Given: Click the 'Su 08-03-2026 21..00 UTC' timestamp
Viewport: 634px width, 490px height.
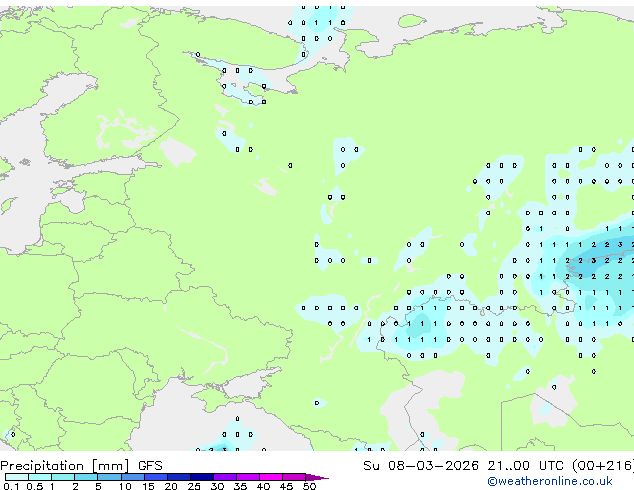Looking at the screenshot, I should pos(463,466).
